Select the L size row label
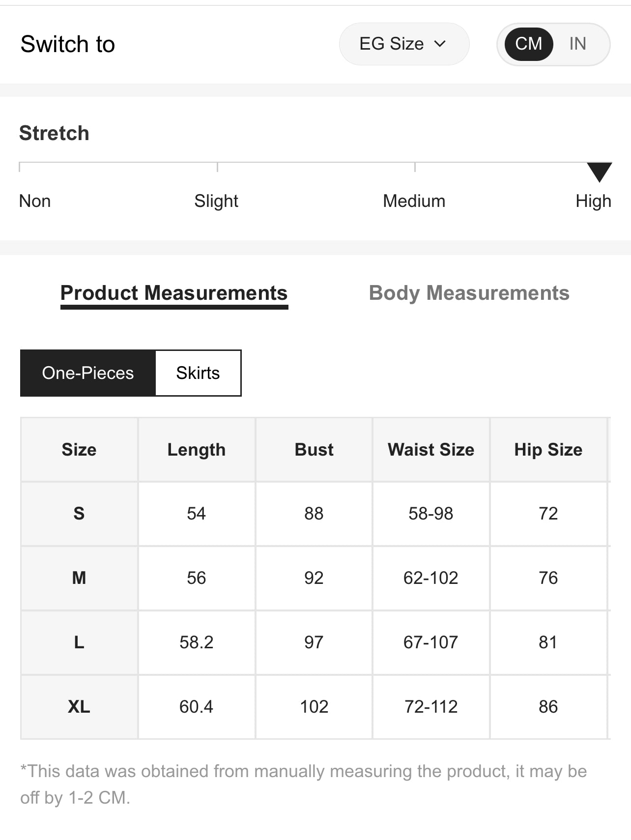This screenshot has width=631, height=840. (x=79, y=642)
